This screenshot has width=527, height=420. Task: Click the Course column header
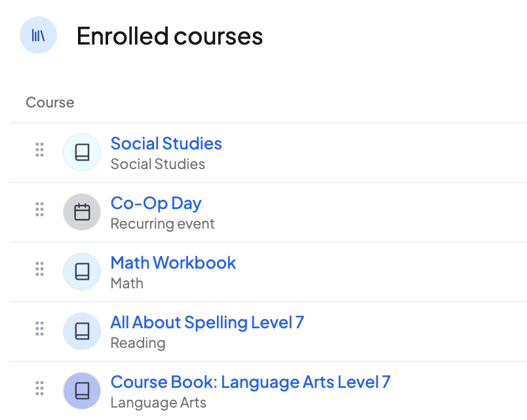pos(50,103)
